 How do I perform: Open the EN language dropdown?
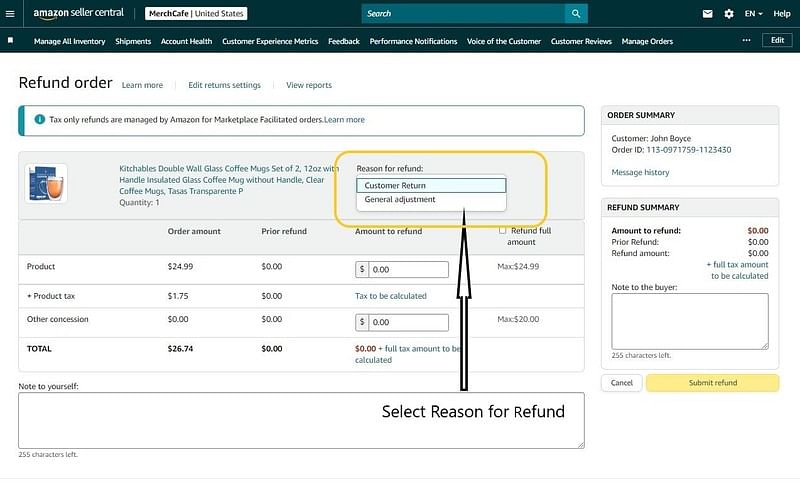click(753, 14)
